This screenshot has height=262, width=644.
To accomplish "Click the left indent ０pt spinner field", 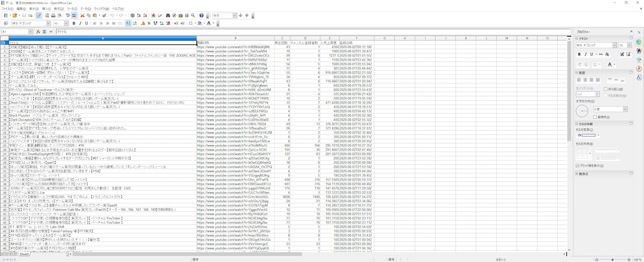I will 585,94.
